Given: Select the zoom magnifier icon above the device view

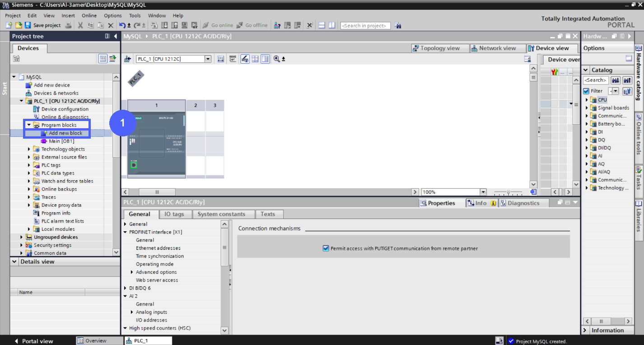Looking at the screenshot, I should [x=276, y=59].
